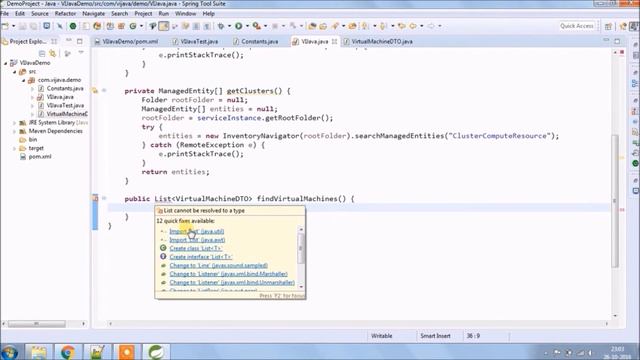
Task: Expand the JRE System Library node
Action: point(14,122)
